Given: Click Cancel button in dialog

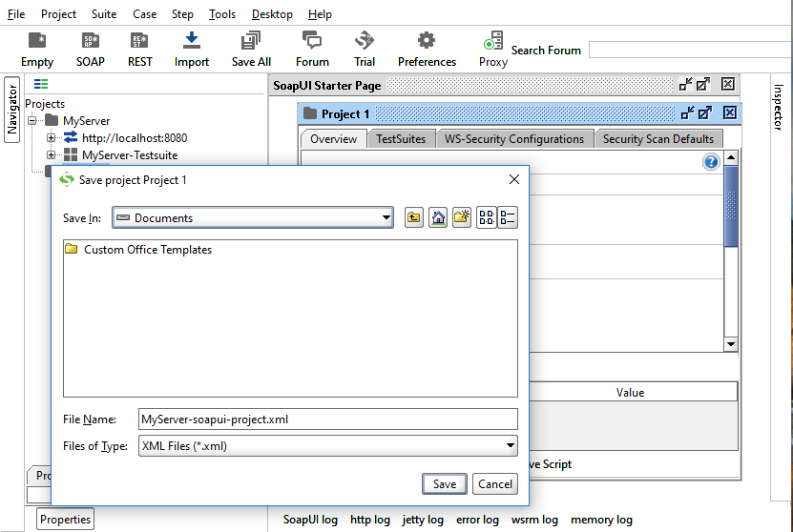Looking at the screenshot, I should coord(495,484).
